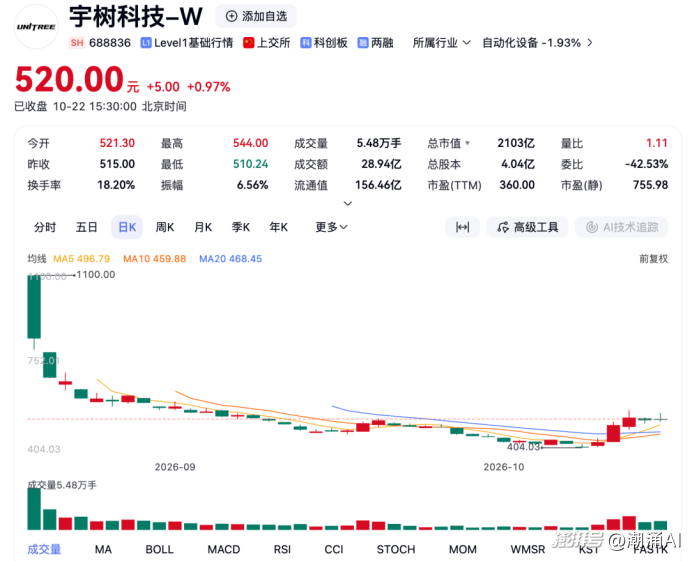Change the 前复权 adjustment setting
The image size is (690, 561).
point(653,259)
